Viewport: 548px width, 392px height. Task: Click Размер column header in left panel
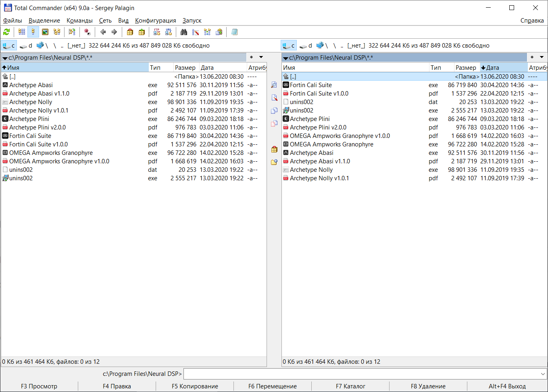click(186, 67)
